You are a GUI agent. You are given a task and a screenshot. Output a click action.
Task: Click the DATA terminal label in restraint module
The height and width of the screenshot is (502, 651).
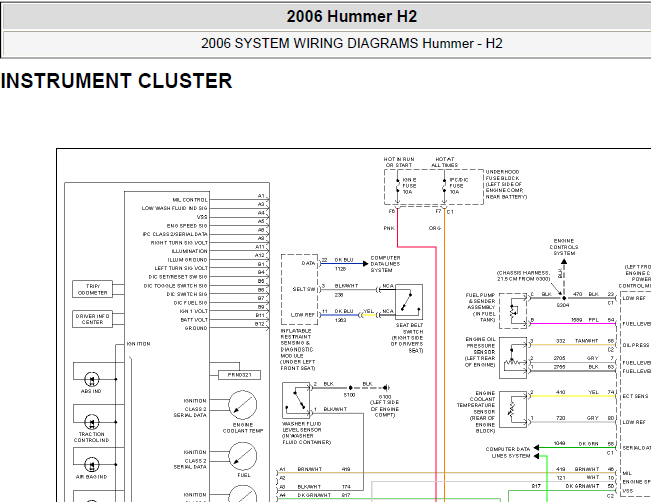[x=308, y=263]
